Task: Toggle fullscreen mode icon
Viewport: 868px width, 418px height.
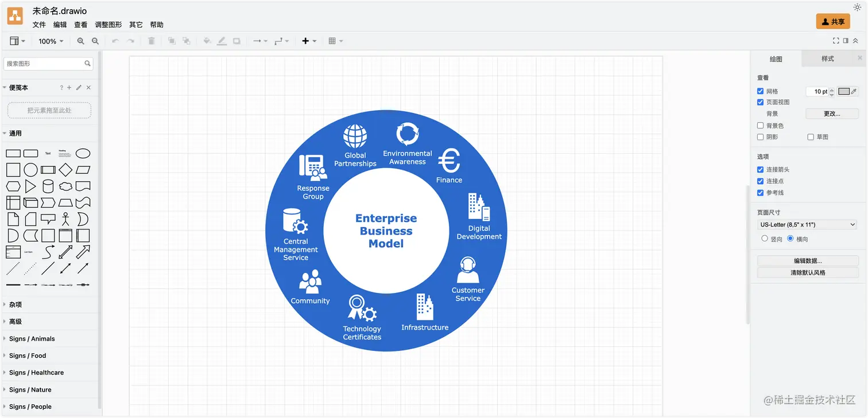Action: pos(836,41)
